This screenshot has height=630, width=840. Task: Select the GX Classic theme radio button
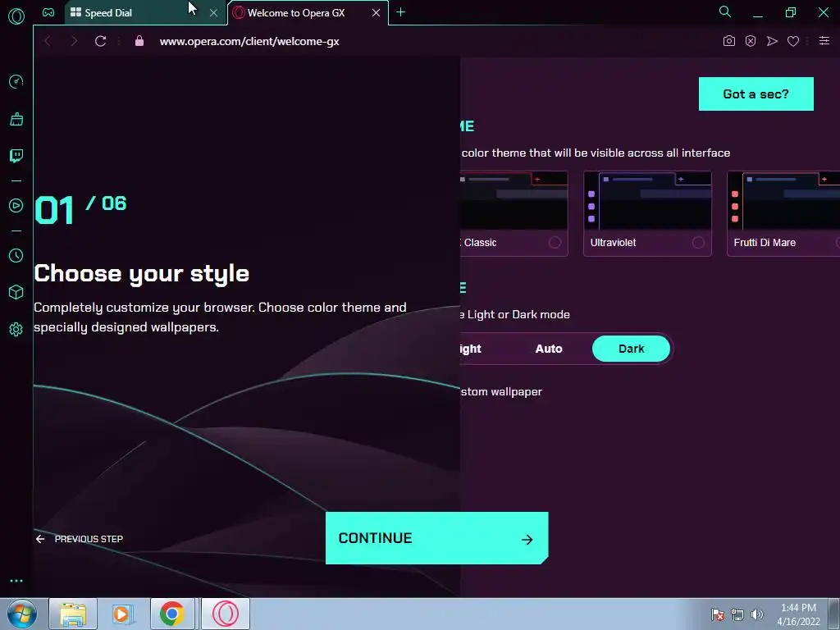[555, 243]
